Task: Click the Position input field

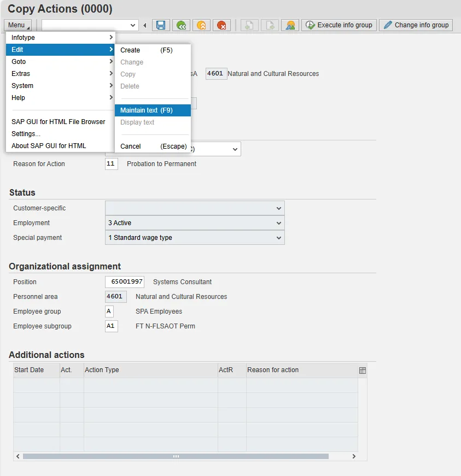Action: point(125,282)
